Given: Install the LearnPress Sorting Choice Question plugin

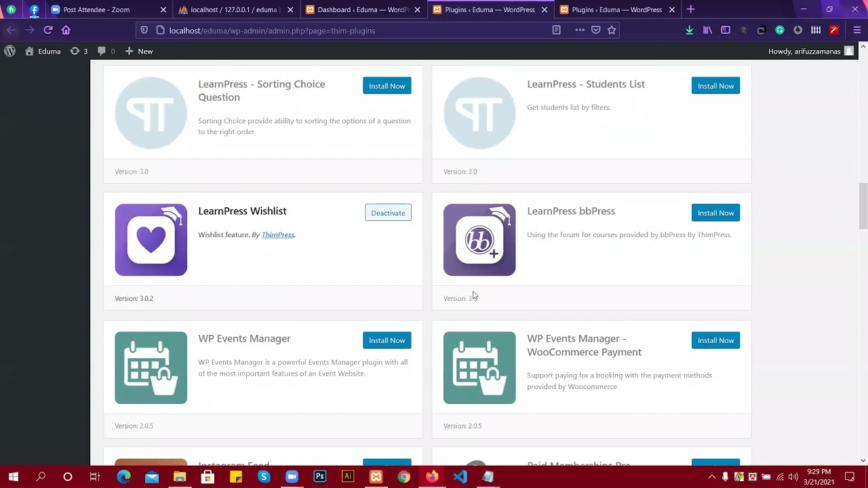Looking at the screenshot, I should pyautogui.click(x=387, y=86).
